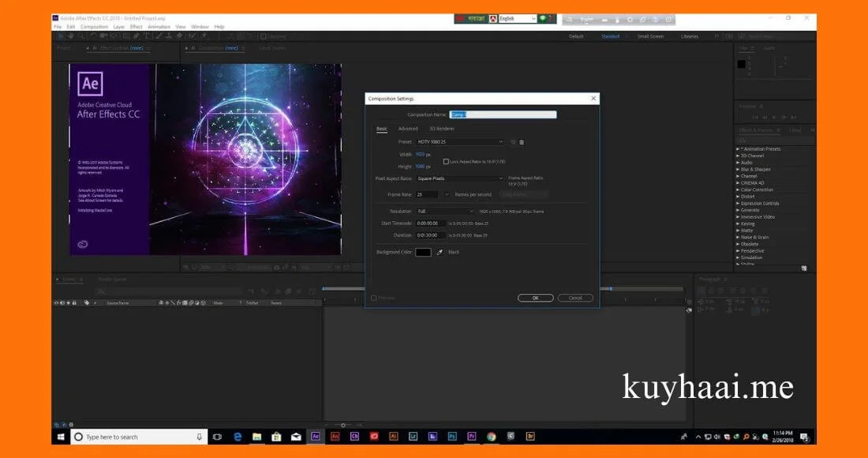The width and height of the screenshot is (868, 458).
Task: Click the red Creative Cloud taskbar icon
Action: (x=374, y=437)
